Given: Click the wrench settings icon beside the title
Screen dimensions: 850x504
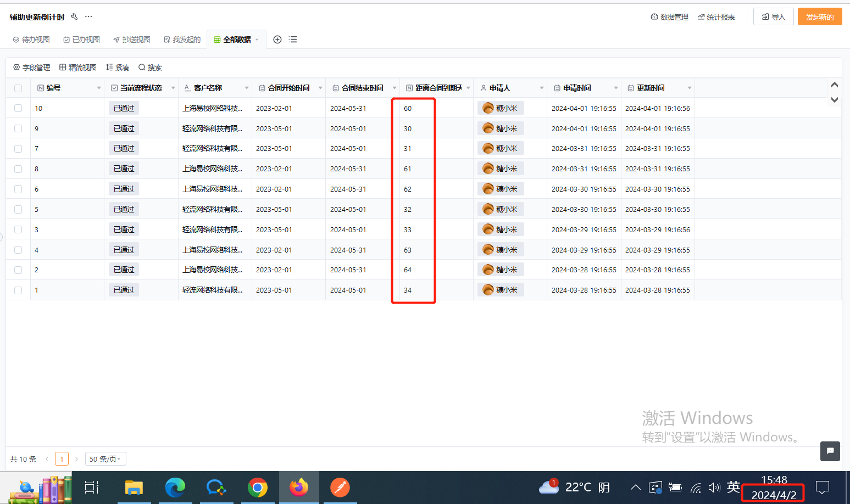Looking at the screenshot, I should click(x=74, y=16).
